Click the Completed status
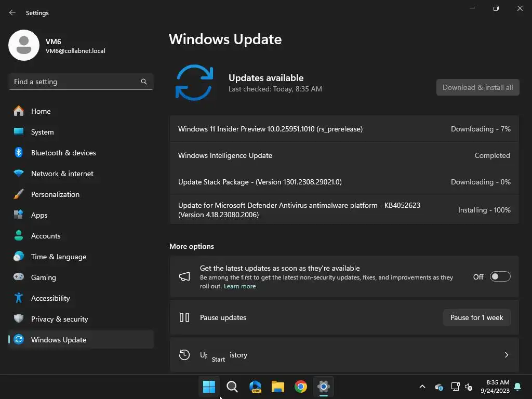 (492, 155)
